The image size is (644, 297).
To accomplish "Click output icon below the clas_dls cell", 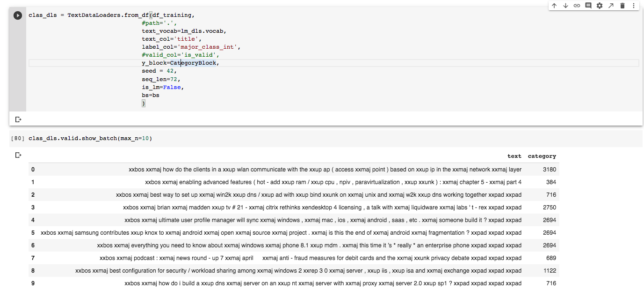I will (x=18, y=119).
